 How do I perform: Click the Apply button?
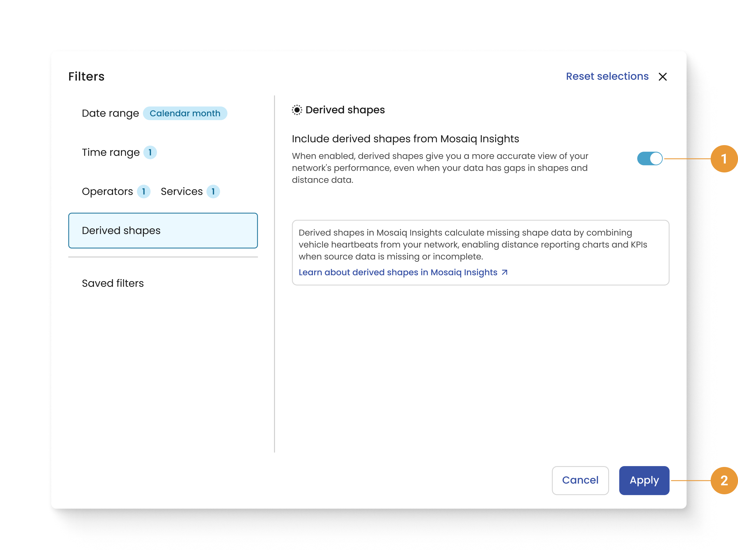(644, 480)
